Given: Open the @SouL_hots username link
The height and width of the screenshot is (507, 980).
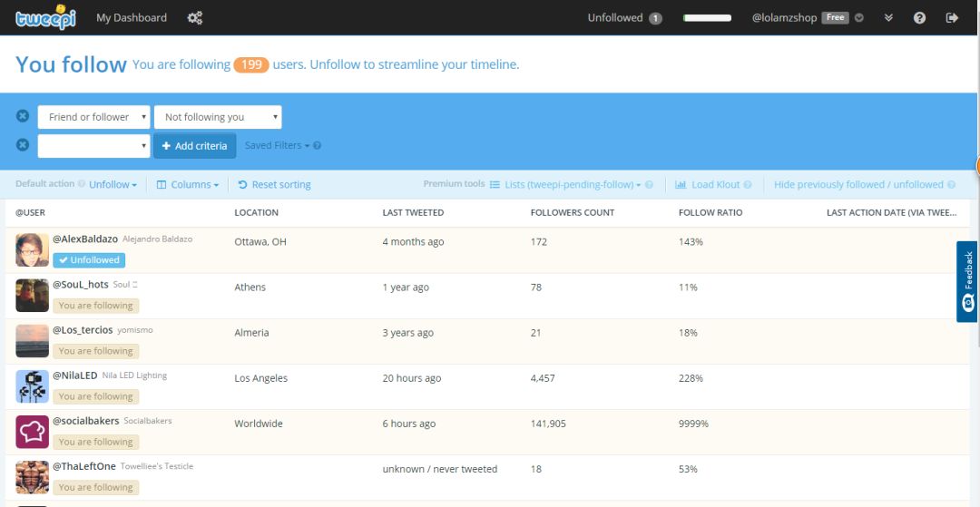Looking at the screenshot, I should 81,285.
